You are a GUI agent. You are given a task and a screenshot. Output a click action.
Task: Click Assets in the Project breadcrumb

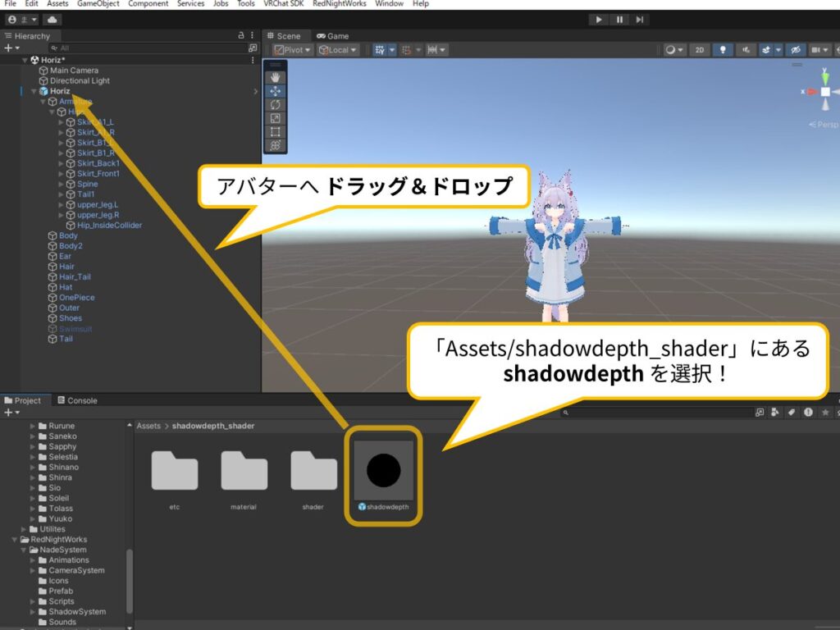click(x=148, y=426)
